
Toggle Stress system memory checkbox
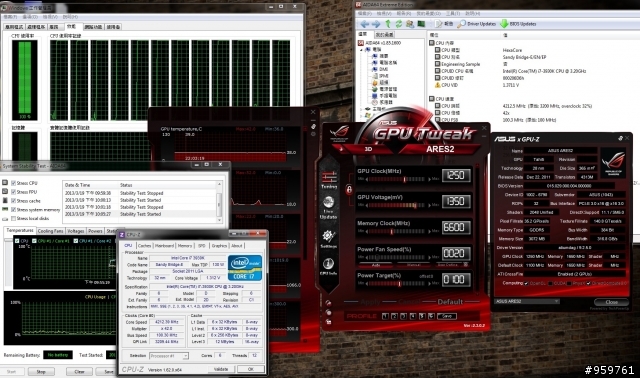13,209
